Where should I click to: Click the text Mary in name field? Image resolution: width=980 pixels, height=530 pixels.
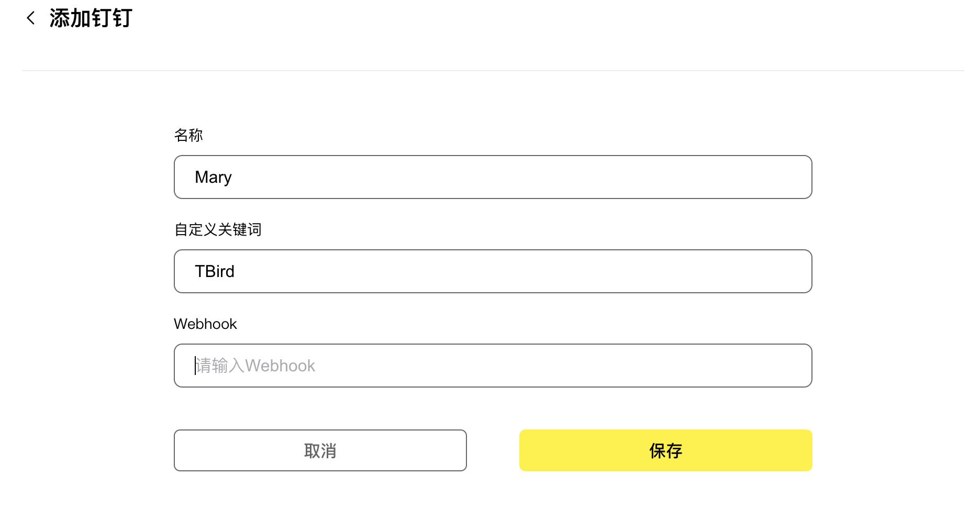click(213, 177)
